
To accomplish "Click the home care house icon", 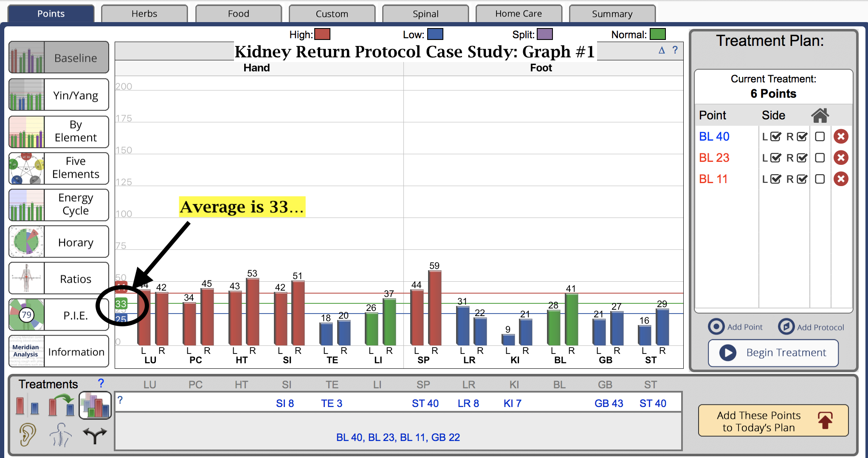I will tap(820, 115).
